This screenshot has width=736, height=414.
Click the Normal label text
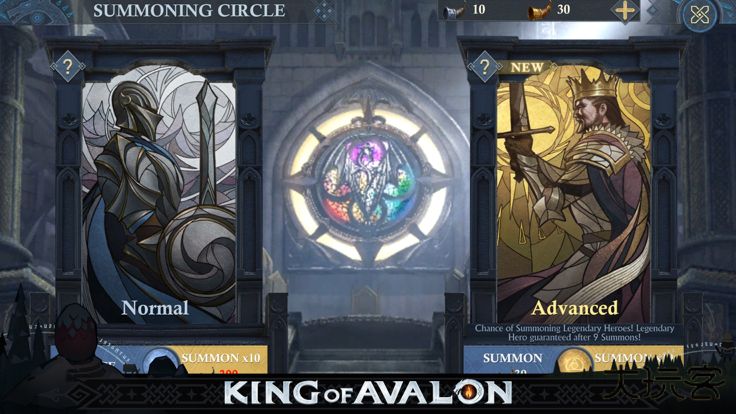click(x=155, y=308)
